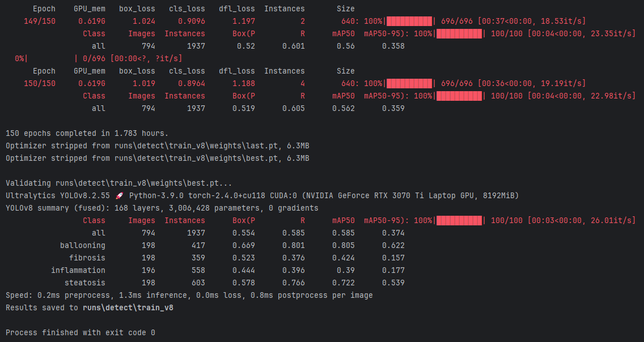Image resolution: width=644 pixels, height=342 pixels.
Task: Click the Speed preprocess/inference timing line
Action: click(x=189, y=295)
